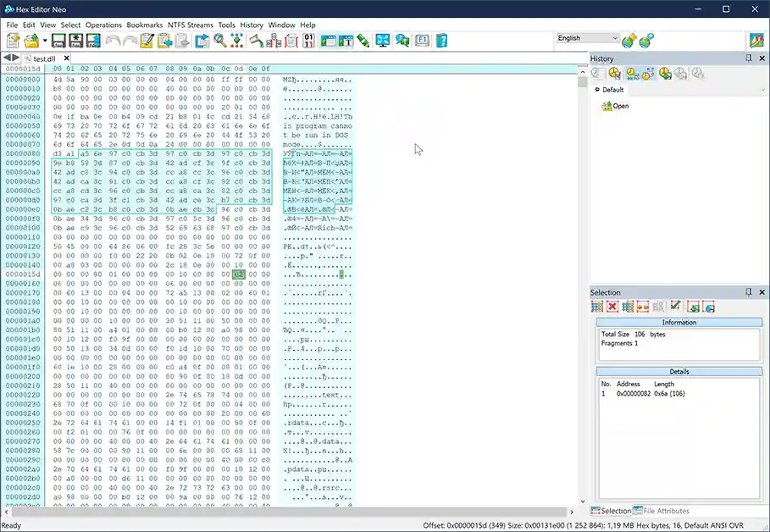This screenshot has height=532, width=770.
Task: Toggle auto-hide pin on the Selection panel
Action: [751, 292]
